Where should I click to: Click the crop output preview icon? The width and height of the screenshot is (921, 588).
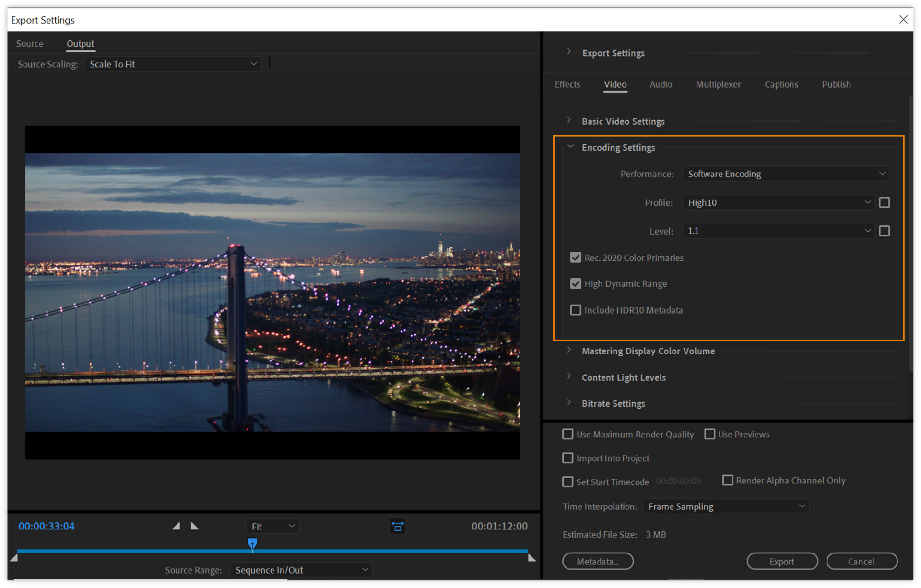click(x=397, y=526)
